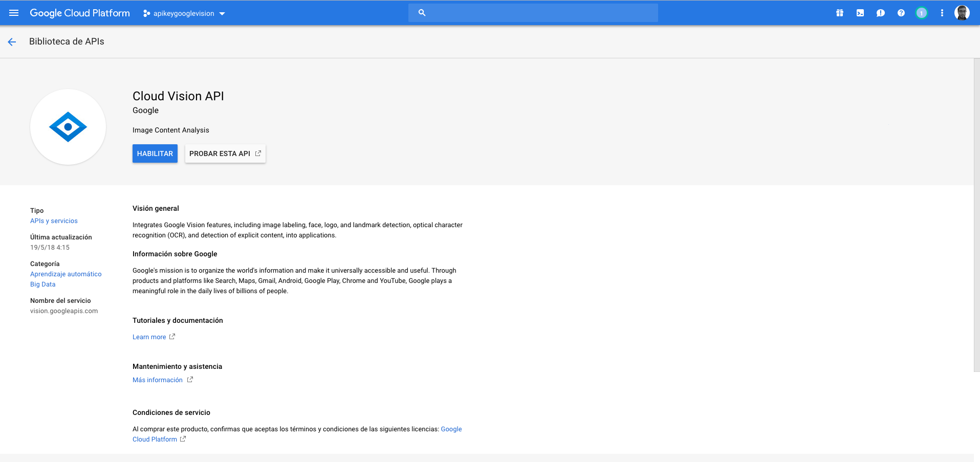The image size is (980, 462).
Task: Click the Biblioteca de APIs heading
Action: [x=67, y=41]
